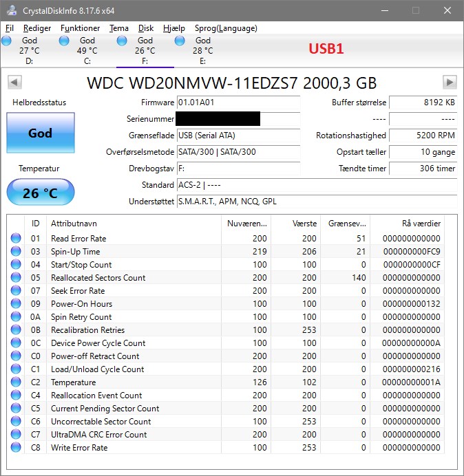Click status icon of Seek Error Rate row

tap(16, 290)
